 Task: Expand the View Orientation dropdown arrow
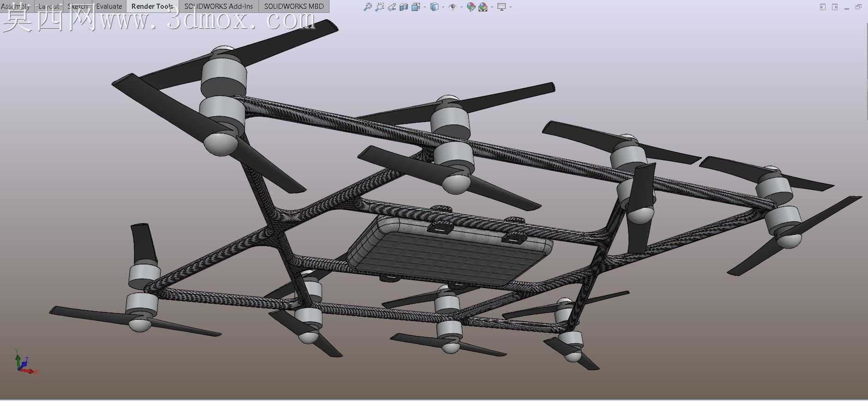coord(425,7)
